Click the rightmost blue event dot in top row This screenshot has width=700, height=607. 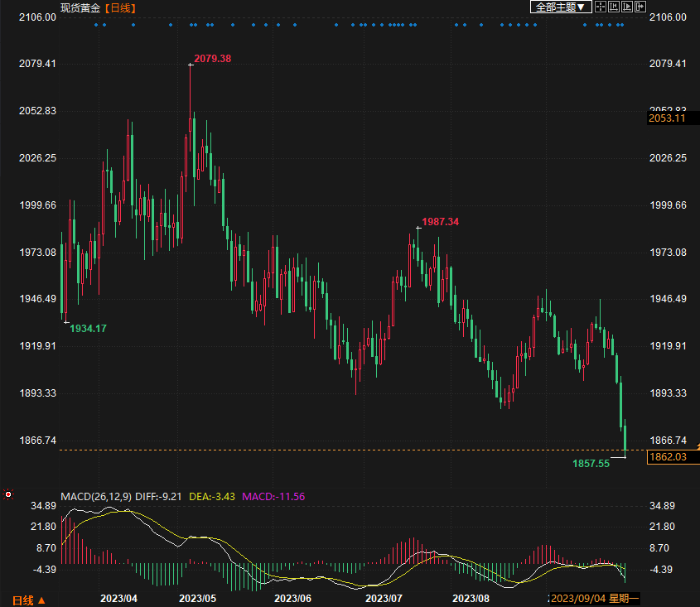pos(622,25)
